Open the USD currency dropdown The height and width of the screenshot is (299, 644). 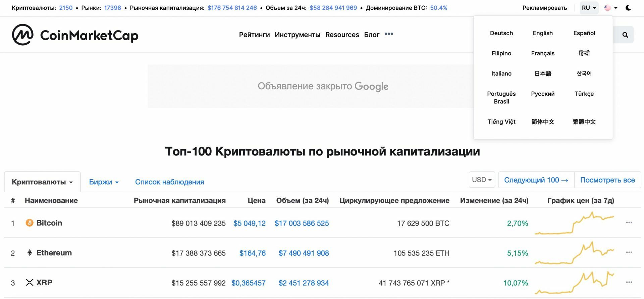click(x=482, y=180)
